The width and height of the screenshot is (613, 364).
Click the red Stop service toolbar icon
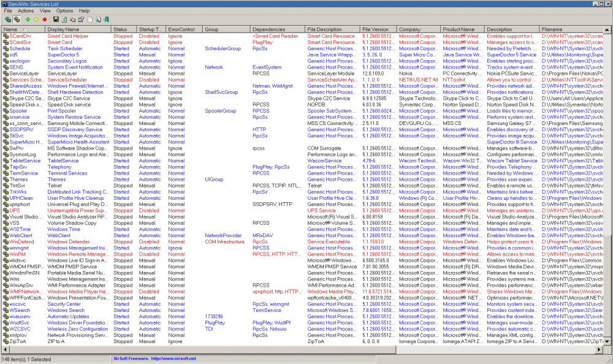[45, 20]
